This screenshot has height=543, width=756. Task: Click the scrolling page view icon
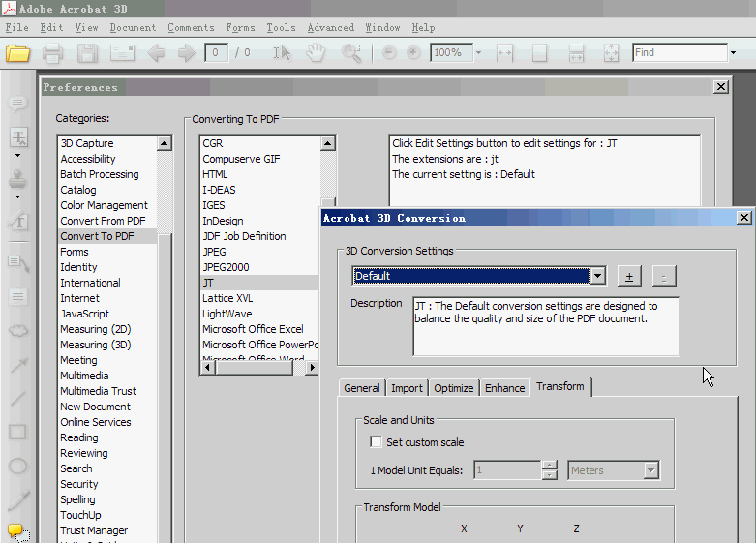576,52
